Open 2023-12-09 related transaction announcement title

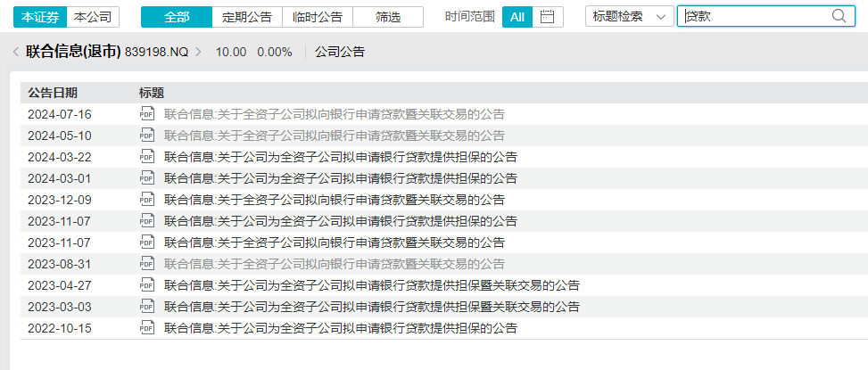click(335, 200)
